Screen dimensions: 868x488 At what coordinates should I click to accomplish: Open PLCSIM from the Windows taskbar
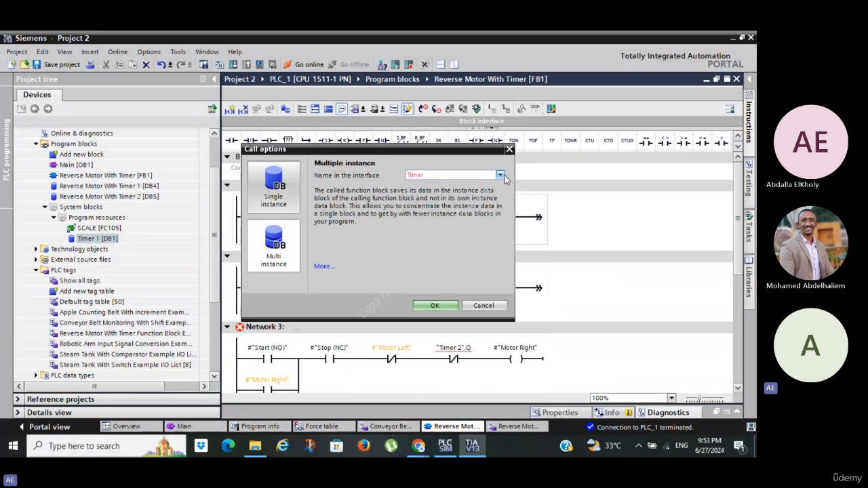coord(445,445)
